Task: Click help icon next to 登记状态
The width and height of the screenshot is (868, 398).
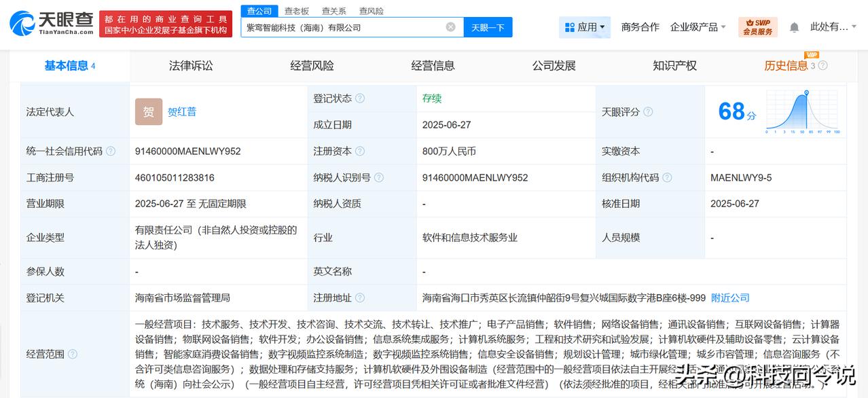Action: click(360, 98)
